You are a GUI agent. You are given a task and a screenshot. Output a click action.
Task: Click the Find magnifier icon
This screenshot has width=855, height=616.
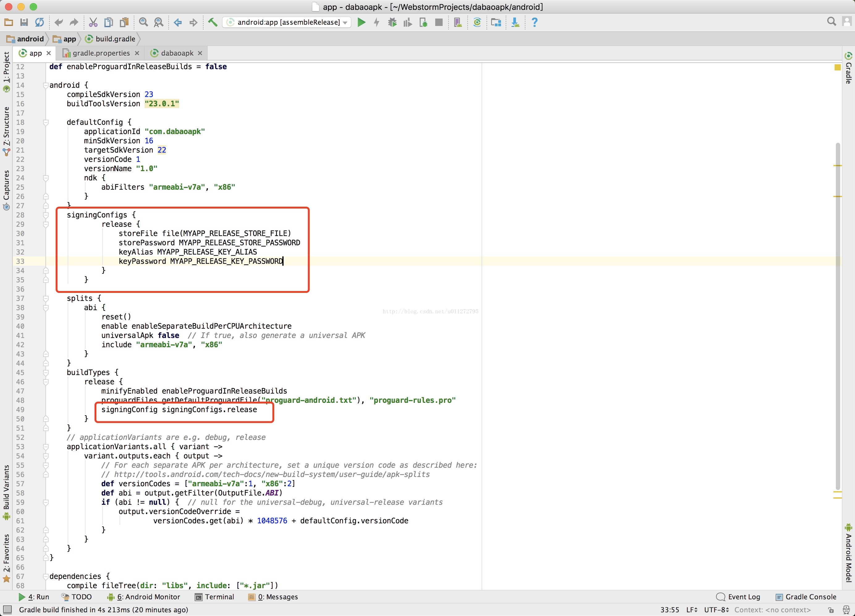[143, 22]
